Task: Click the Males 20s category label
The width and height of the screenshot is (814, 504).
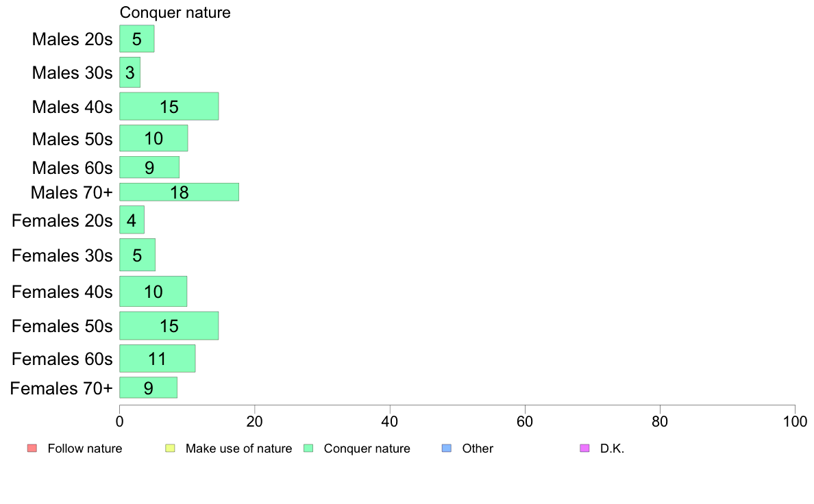Action: [72, 39]
